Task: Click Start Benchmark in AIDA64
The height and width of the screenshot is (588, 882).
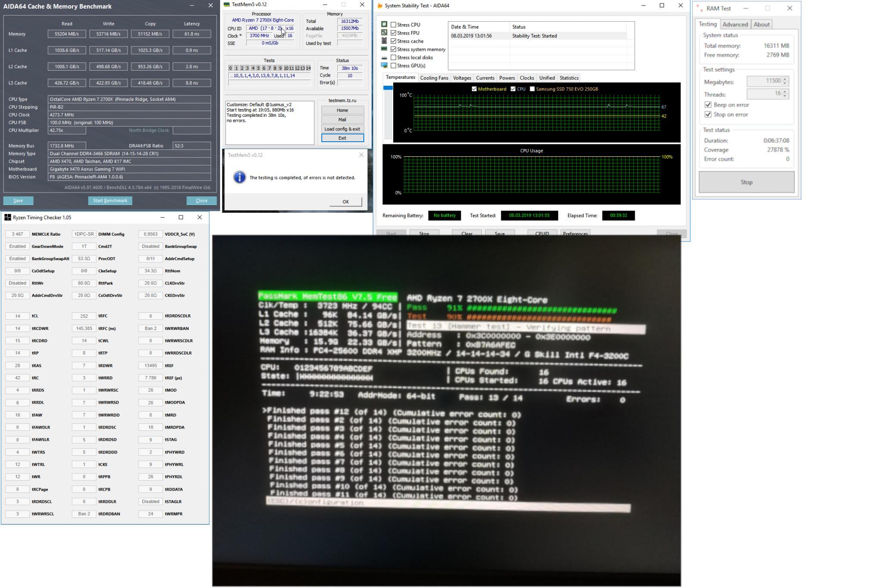Action: [x=110, y=201]
